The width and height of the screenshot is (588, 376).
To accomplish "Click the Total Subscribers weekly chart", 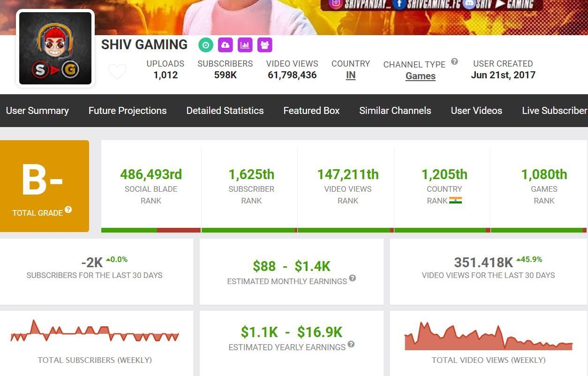I will click(x=95, y=331).
